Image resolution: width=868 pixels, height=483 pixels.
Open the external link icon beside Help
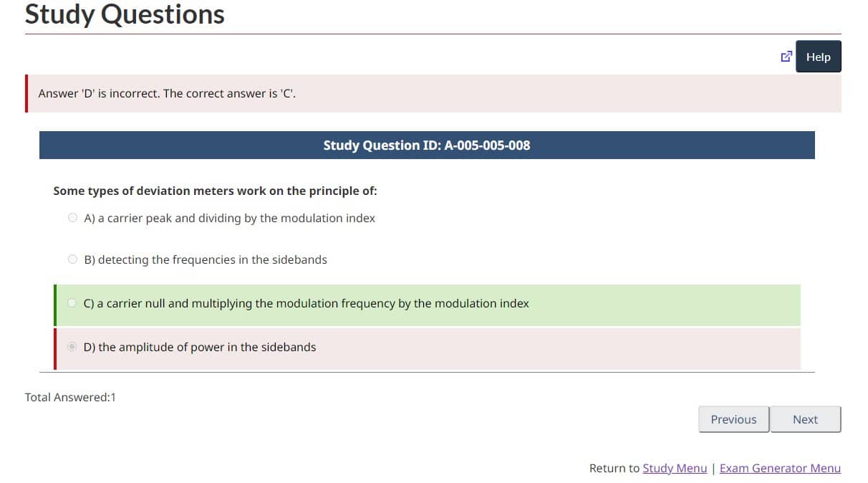coord(786,57)
